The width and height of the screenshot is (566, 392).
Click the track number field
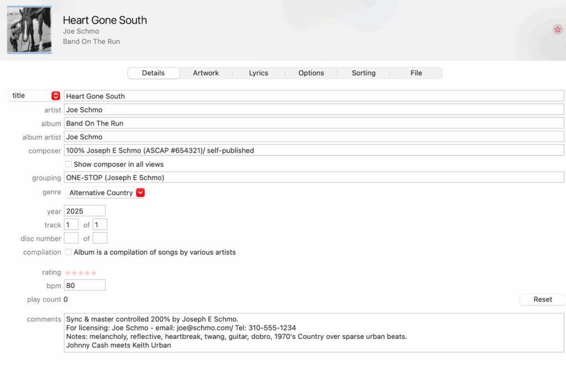pyautogui.click(x=71, y=224)
